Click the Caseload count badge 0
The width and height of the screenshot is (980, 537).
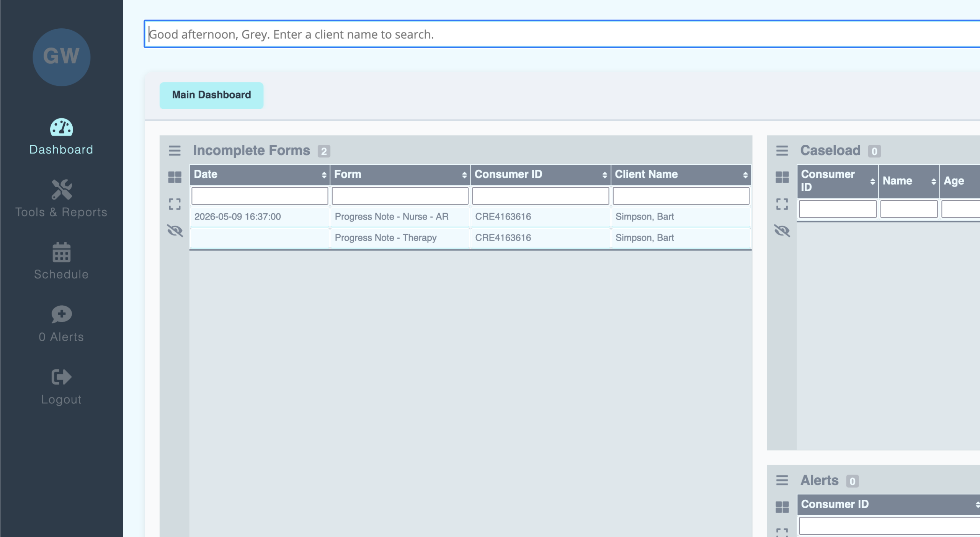874,151
